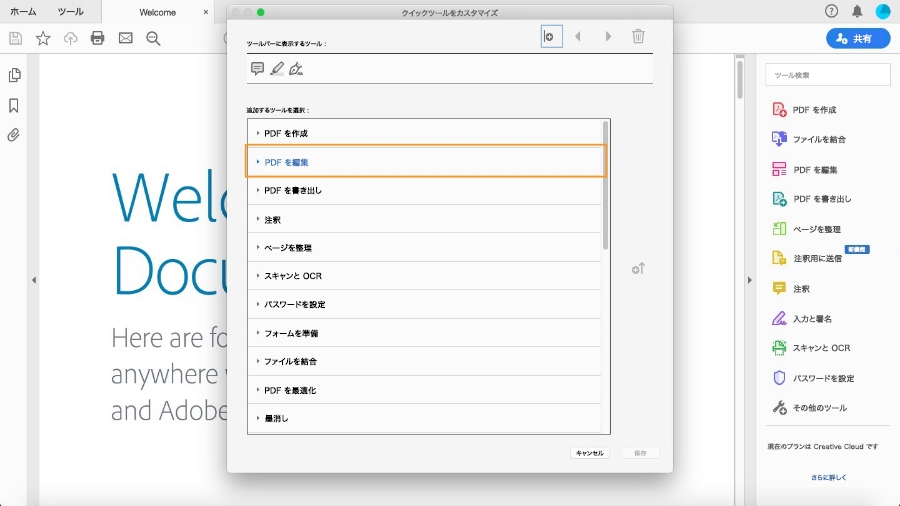Expand スキャンと OCR category in dialog list
900x506 pixels.
tap(424, 276)
